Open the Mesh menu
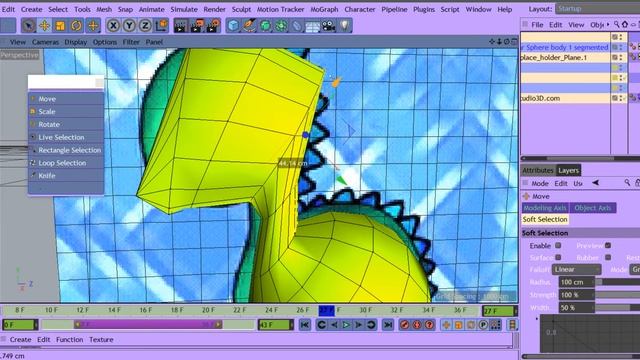The height and width of the screenshot is (360, 640). point(104,9)
